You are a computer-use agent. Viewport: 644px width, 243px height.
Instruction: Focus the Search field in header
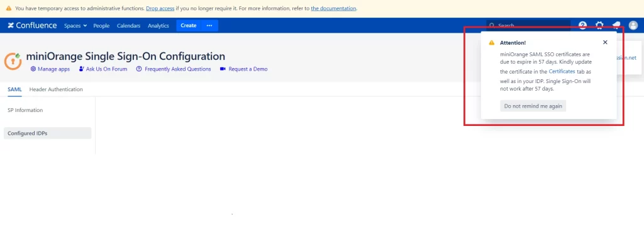point(528,25)
